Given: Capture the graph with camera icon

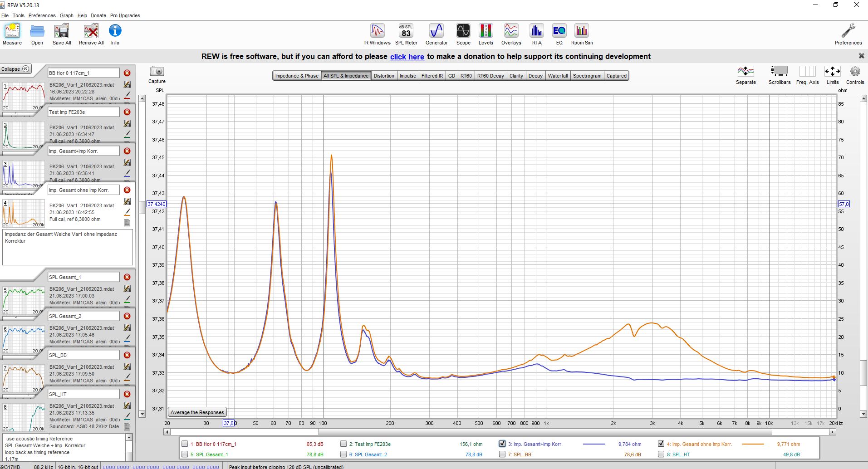Looking at the screenshot, I should pos(157,75).
